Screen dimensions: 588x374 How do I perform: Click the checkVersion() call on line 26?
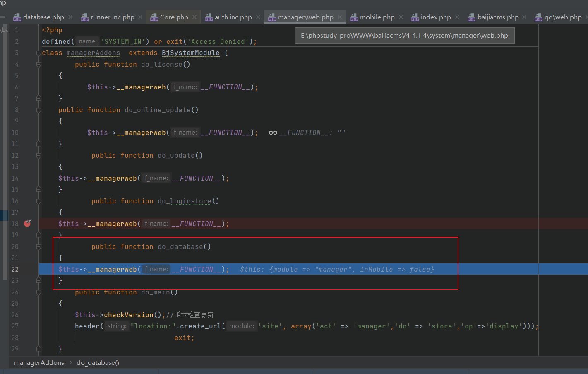coord(132,315)
